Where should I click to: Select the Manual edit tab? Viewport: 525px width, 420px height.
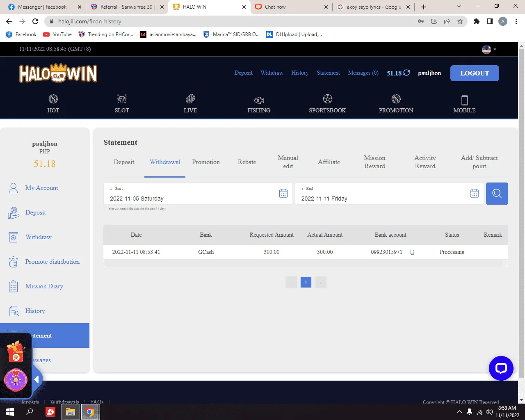click(288, 162)
